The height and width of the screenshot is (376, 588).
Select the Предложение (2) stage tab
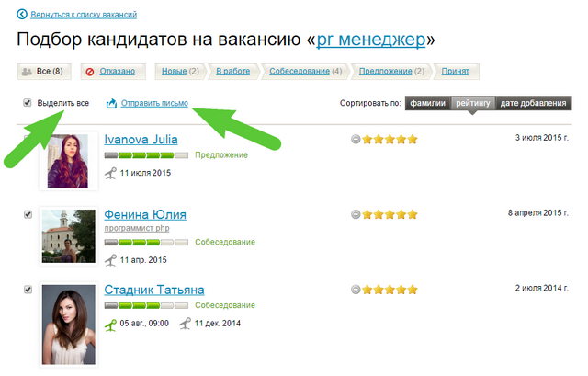(390, 71)
